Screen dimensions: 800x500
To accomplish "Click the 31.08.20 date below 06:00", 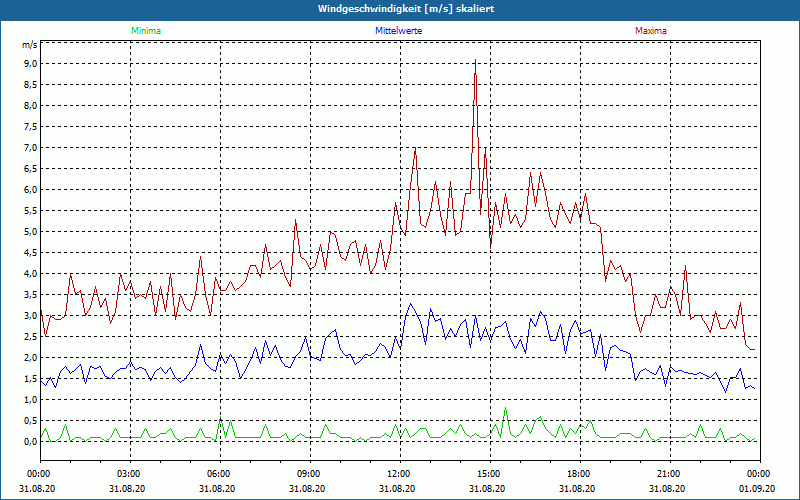I will [217, 488].
